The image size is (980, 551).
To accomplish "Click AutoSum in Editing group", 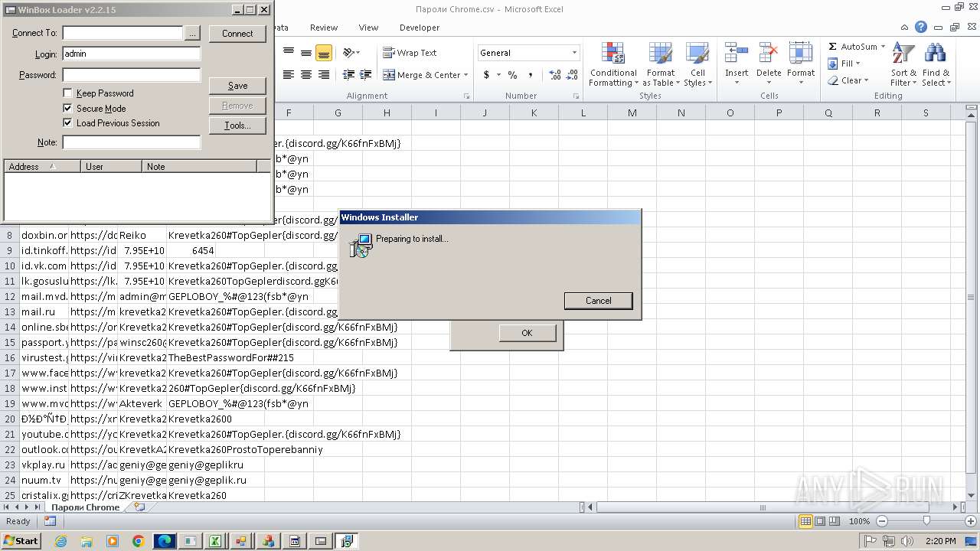I will tap(852, 47).
